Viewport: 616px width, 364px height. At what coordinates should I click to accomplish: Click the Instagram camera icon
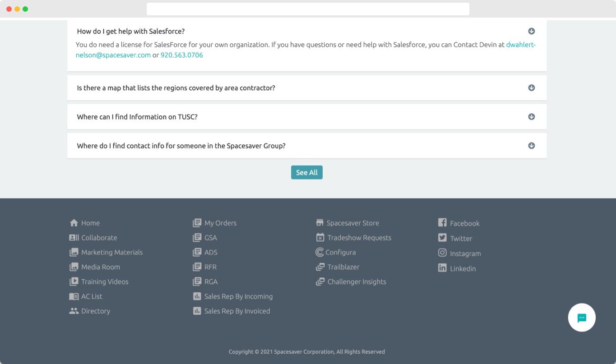coord(443,253)
